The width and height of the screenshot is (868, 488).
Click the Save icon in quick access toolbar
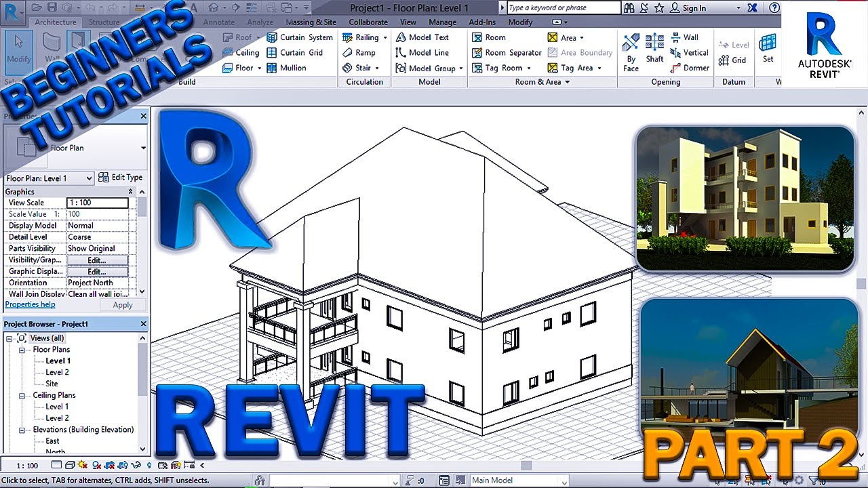click(x=52, y=7)
